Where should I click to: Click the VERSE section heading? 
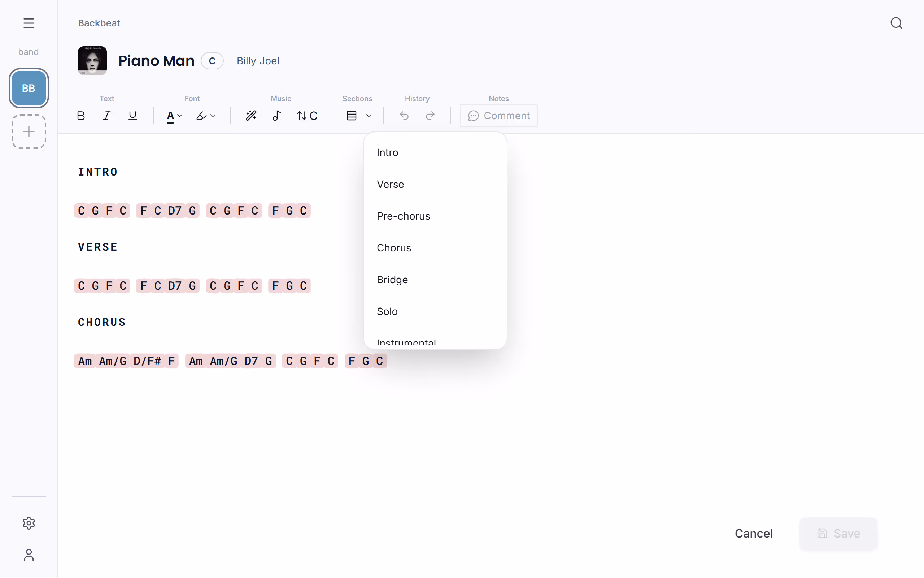[x=98, y=247]
